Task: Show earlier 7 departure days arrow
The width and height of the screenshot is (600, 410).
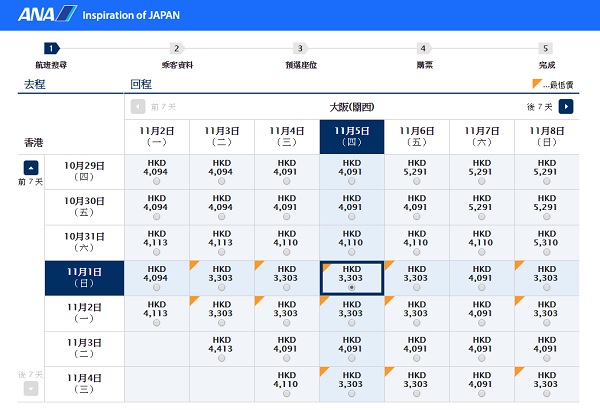Action: coord(31,168)
